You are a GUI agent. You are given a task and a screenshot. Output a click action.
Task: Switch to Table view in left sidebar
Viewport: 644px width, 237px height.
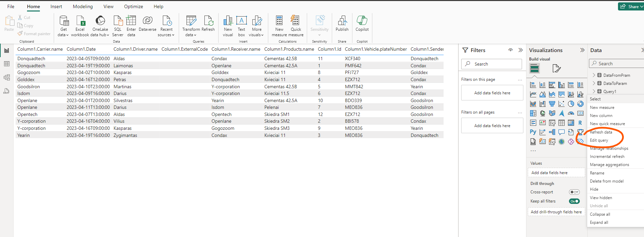pyautogui.click(x=6, y=64)
